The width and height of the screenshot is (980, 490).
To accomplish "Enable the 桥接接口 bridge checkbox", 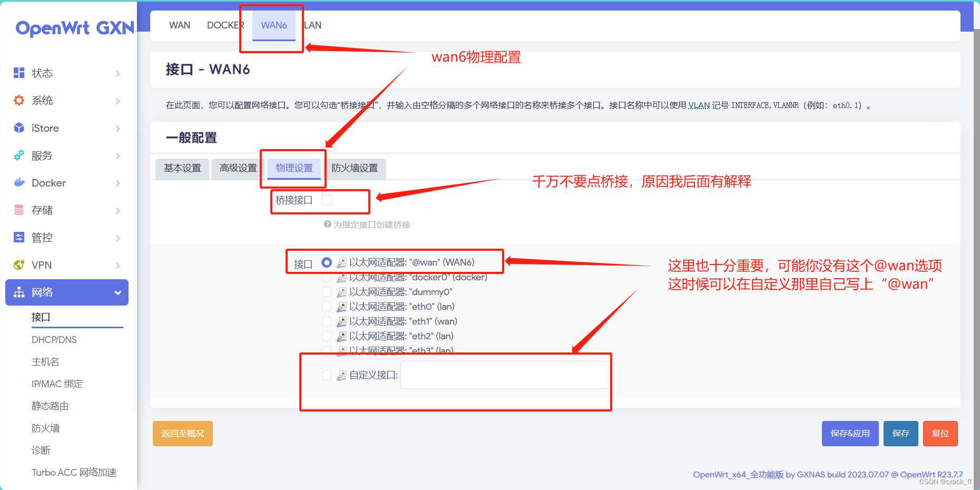I will 327,200.
